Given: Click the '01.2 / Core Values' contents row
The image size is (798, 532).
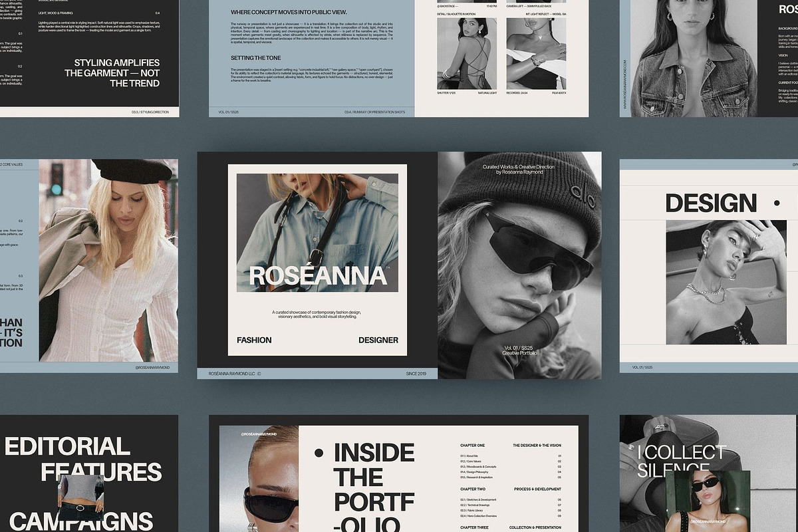Looking at the screenshot, I should coord(511,462).
